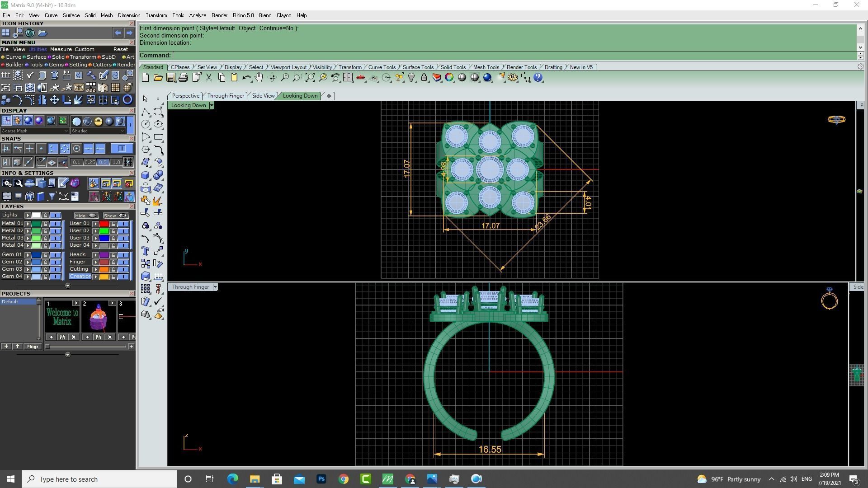Viewport: 868px width, 488px height.
Task: Switch to the Side View viewport tab
Action: tap(263, 96)
